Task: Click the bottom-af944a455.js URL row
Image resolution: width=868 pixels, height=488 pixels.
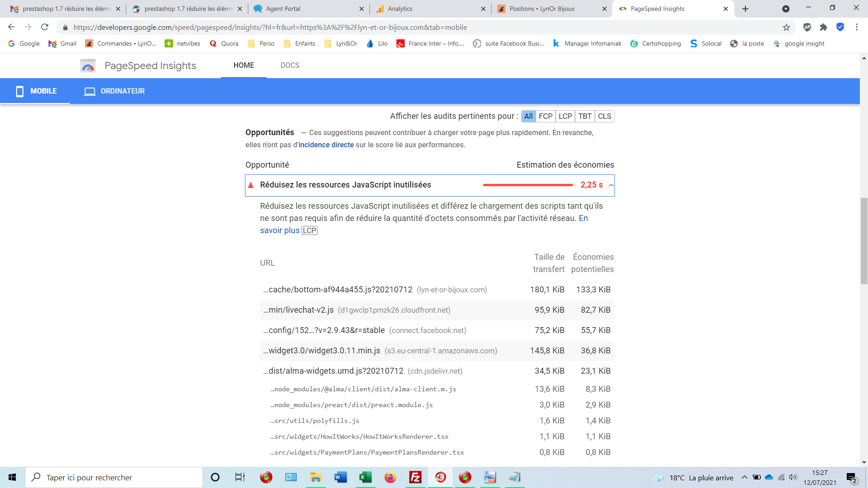Action: point(437,290)
